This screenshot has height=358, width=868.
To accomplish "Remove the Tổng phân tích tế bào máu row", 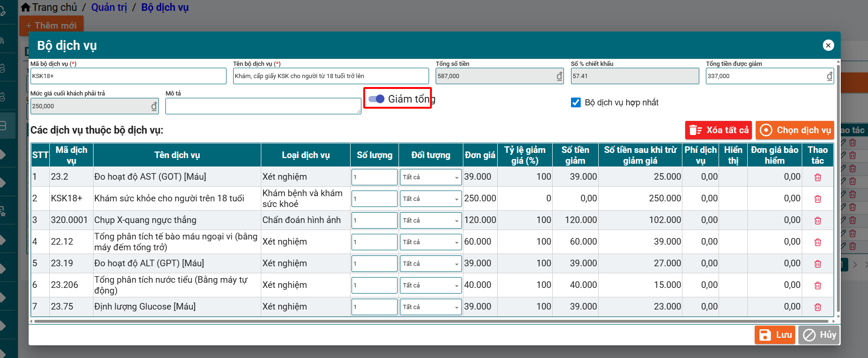I will [818, 242].
